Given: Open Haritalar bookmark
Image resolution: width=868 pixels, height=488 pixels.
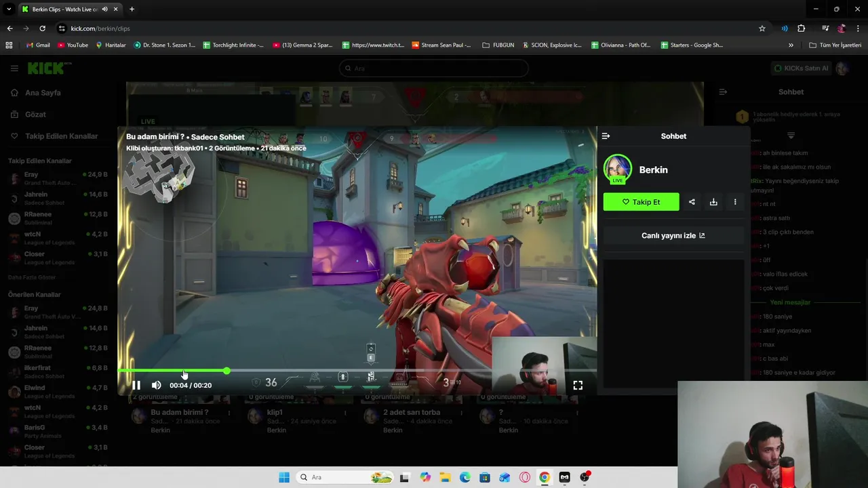Looking at the screenshot, I should click(111, 45).
